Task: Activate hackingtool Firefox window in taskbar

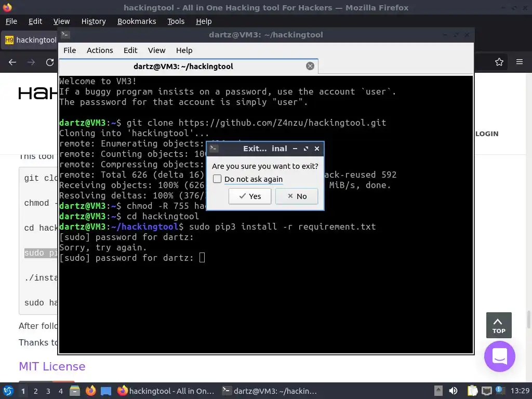Action: 166,391
